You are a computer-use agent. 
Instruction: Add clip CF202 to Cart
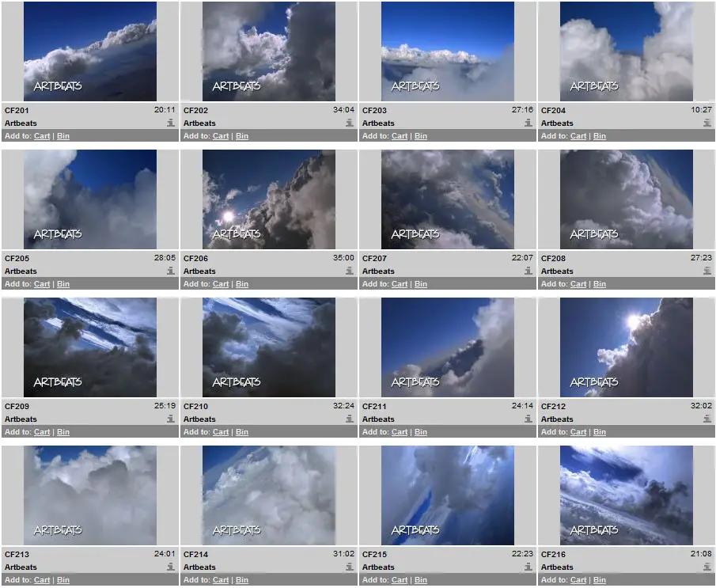pos(221,135)
